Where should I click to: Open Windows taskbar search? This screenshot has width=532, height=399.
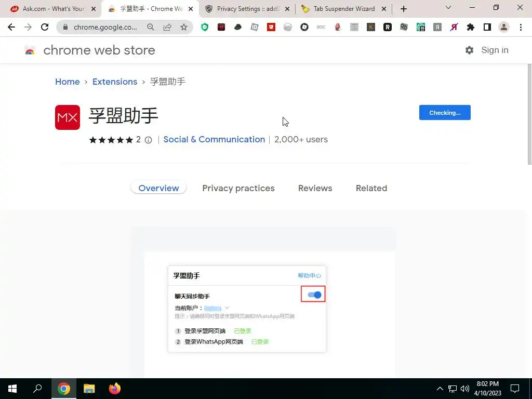click(37, 389)
